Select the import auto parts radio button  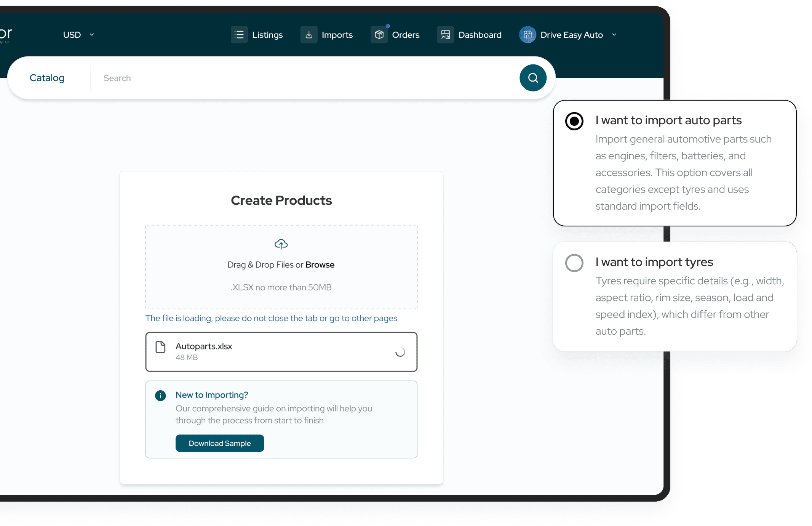(574, 121)
